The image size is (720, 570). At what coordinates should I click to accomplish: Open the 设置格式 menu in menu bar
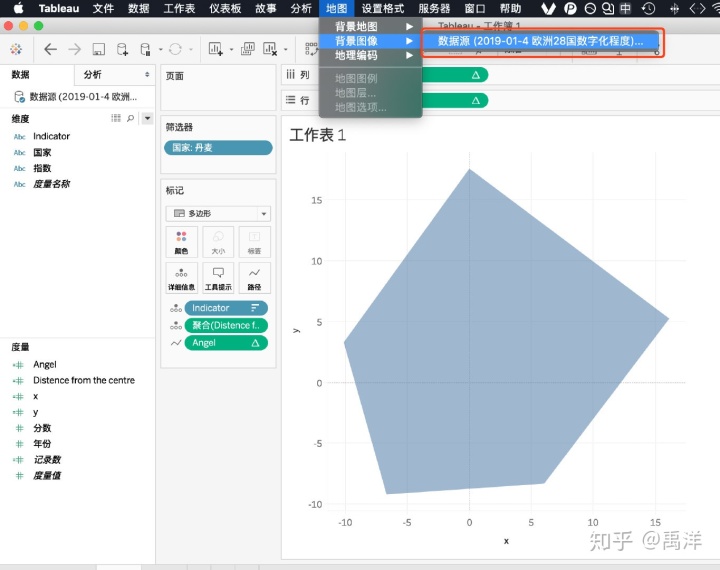click(x=382, y=8)
